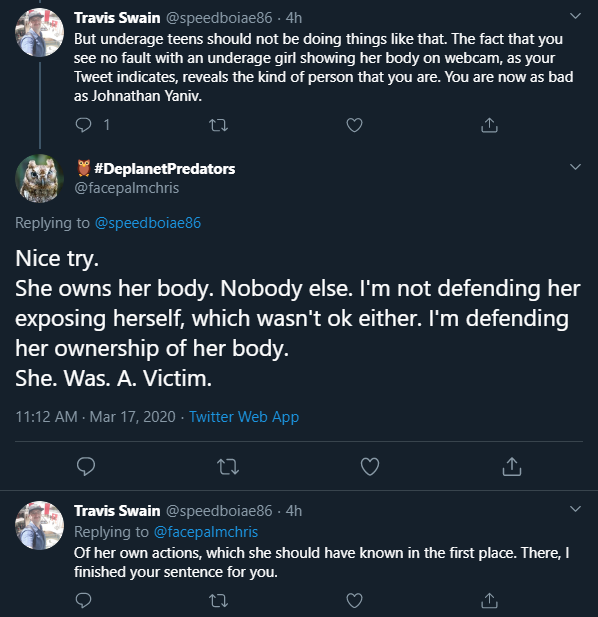Image resolution: width=598 pixels, height=617 pixels.
Task: Retweet Travis Swain's last reply tweet
Action: [x=218, y=600]
